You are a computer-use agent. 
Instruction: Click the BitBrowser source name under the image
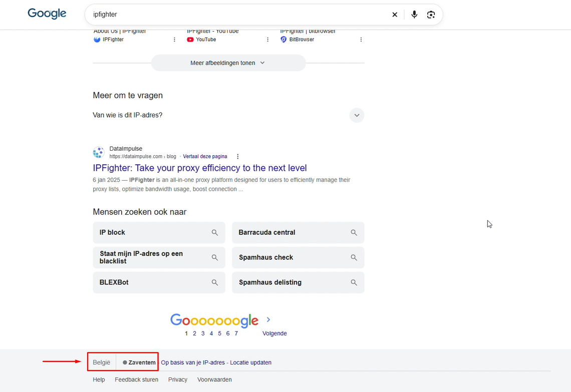[x=302, y=40]
